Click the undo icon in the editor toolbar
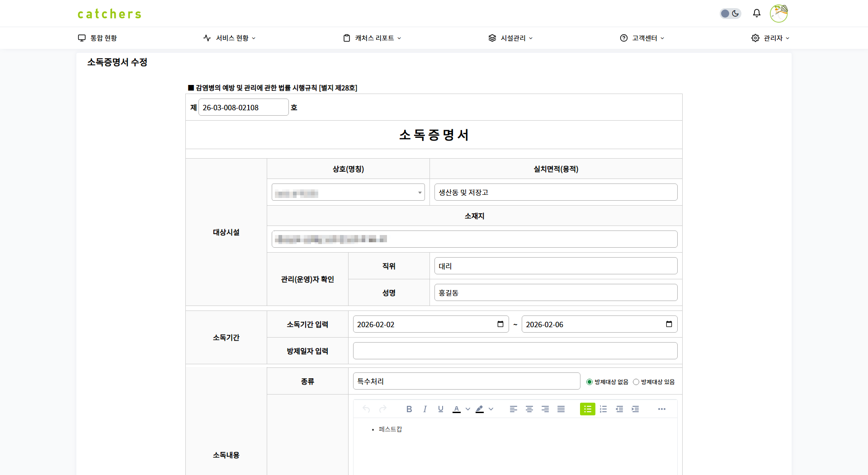This screenshot has width=868, height=475. pos(366,409)
